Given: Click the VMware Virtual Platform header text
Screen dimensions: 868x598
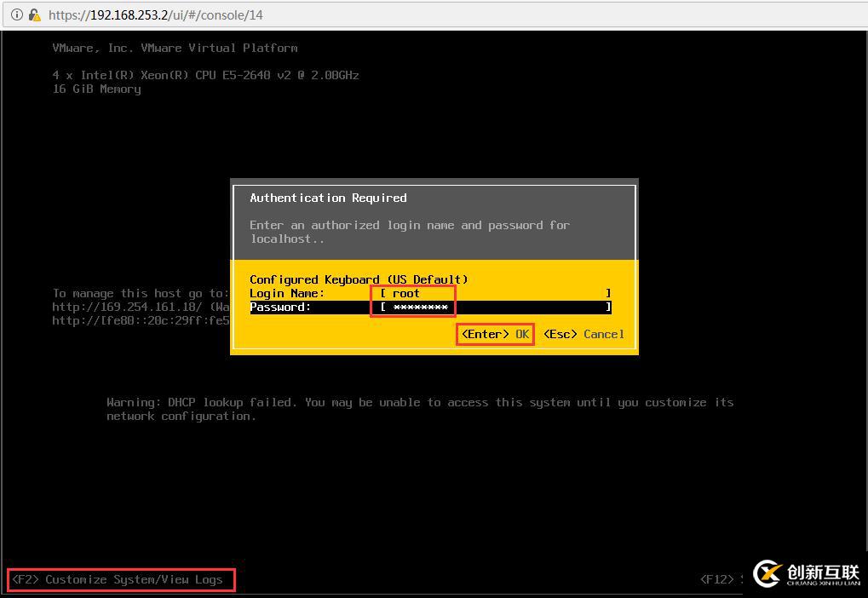Looking at the screenshot, I should 173,48.
